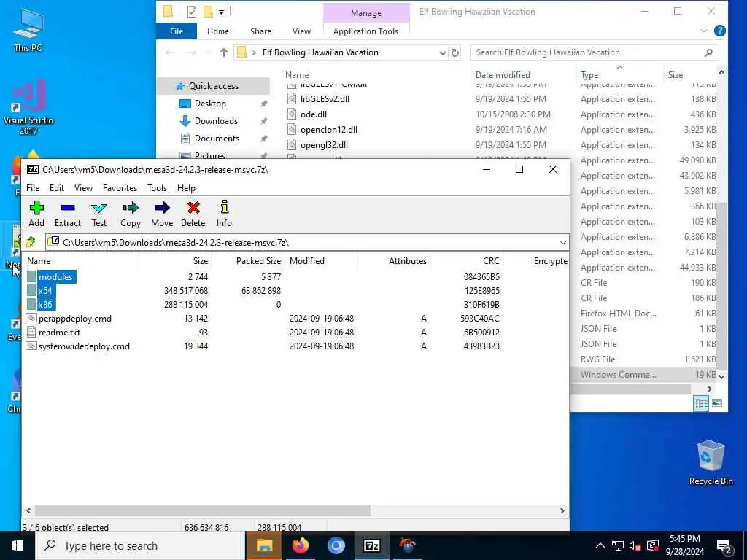Select systemwidedeploy.cmd in the archive
The height and width of the screenshot is (560, 747).
point(84,346)
